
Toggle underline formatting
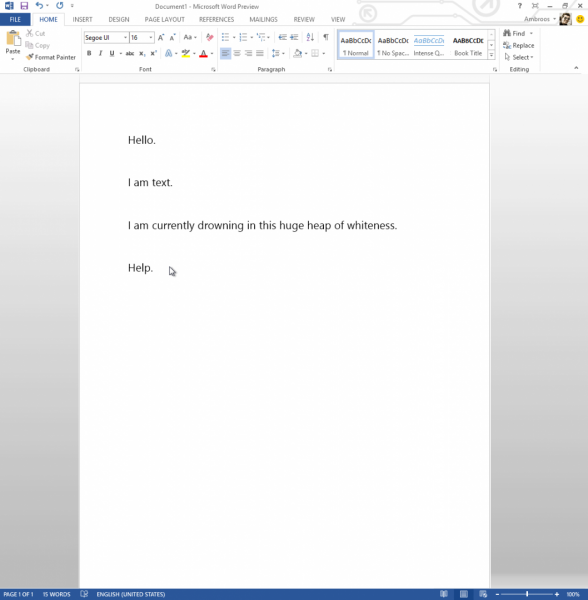point(112,53)
